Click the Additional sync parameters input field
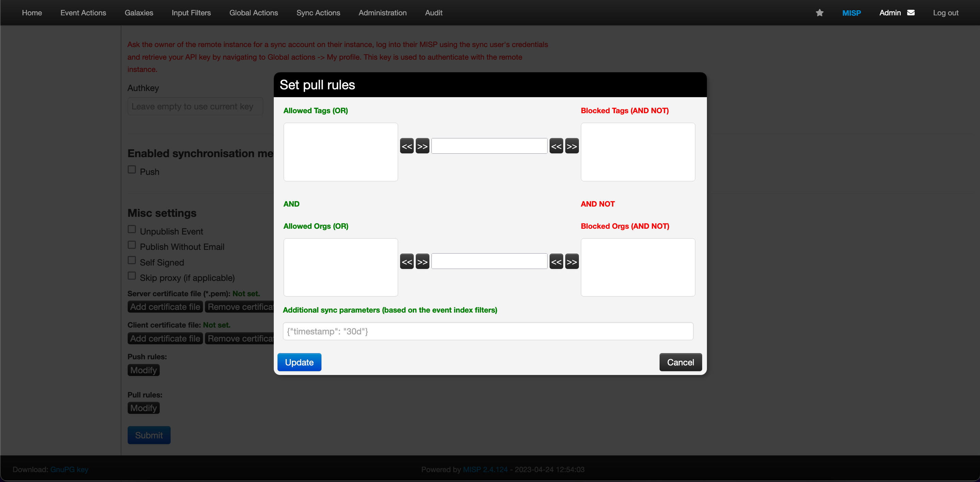 pyautogui.click(x=488, y=331)
